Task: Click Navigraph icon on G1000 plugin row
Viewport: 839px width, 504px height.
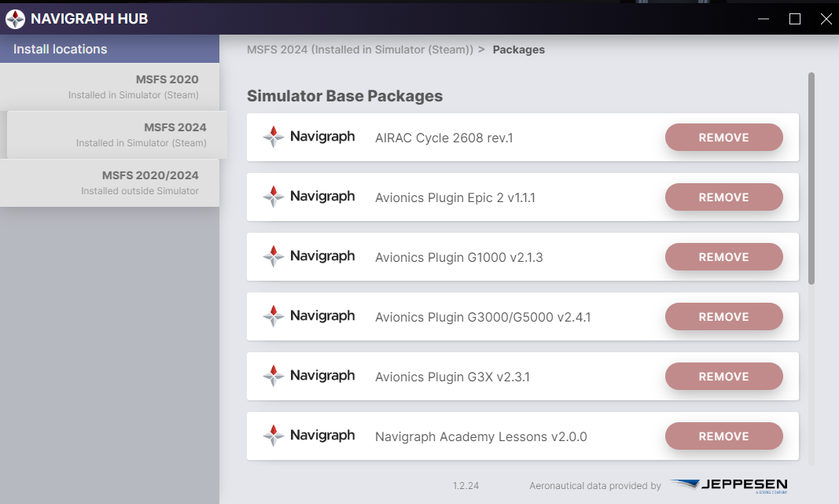Action: pyautogui.click(x=274, y=257)
